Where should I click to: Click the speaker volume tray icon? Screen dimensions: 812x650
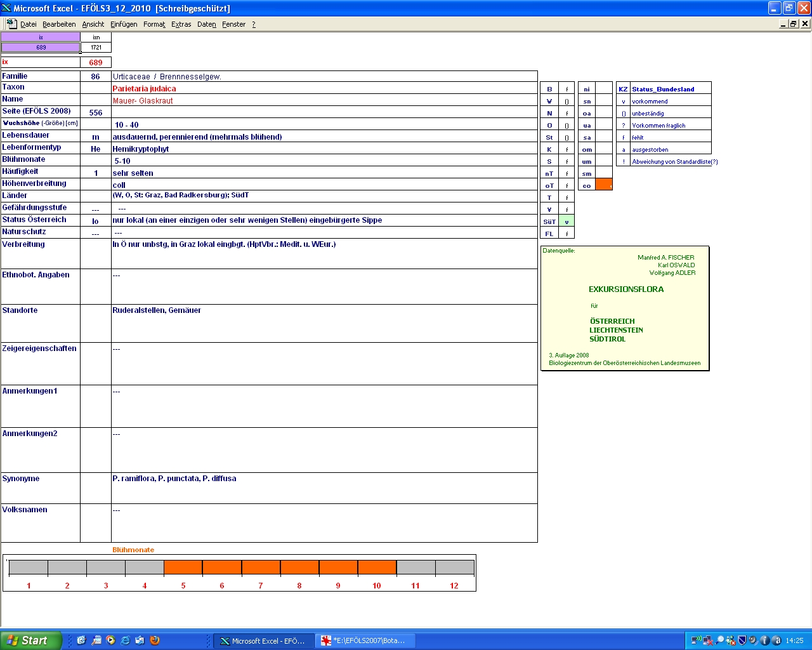753,640
